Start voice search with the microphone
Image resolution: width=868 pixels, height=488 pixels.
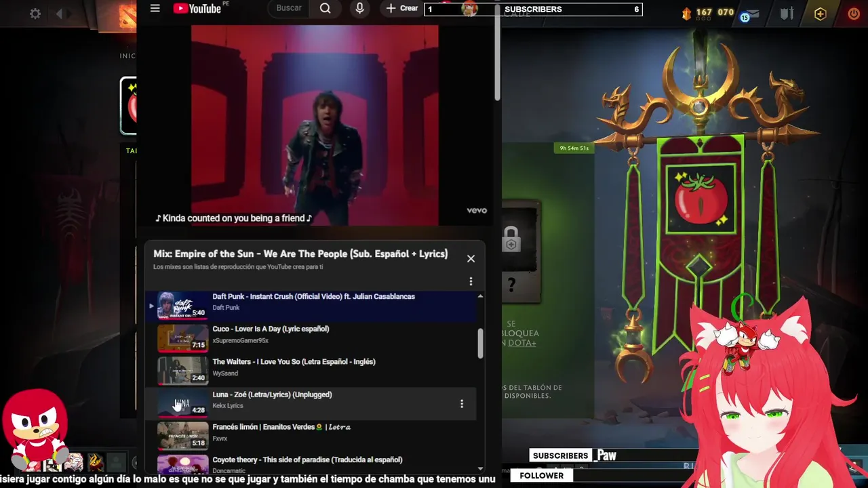[x=360, y=8]
